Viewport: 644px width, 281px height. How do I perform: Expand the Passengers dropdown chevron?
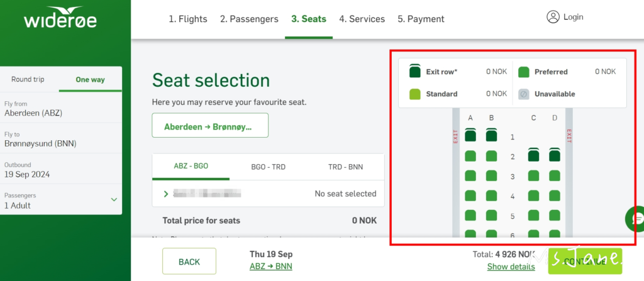[x=114, y=199]
